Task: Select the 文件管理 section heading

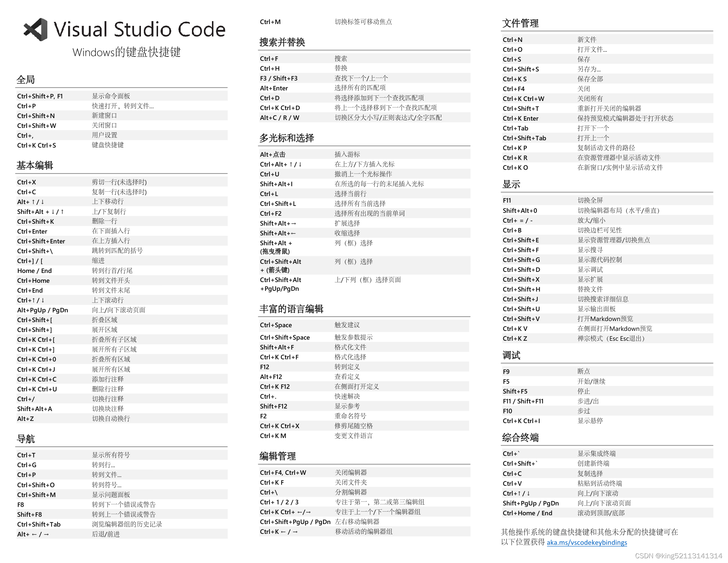Action: 520,23
